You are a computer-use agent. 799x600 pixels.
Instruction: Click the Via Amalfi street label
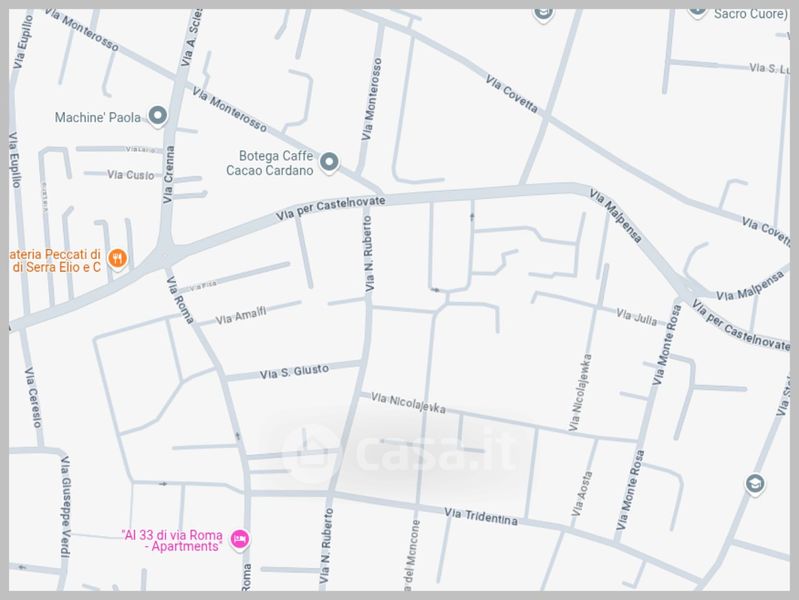241,316
